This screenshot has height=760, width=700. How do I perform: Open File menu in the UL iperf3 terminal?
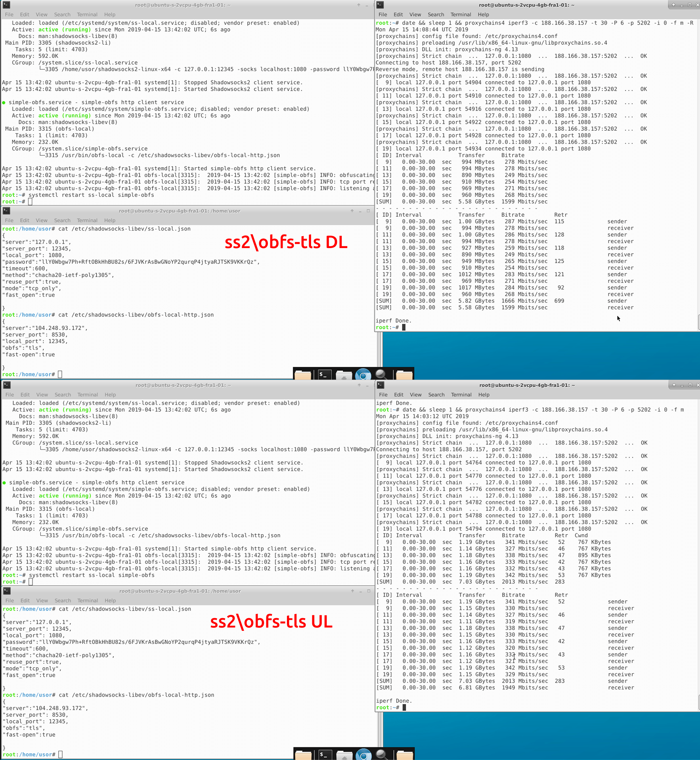[x=383, y=395]
